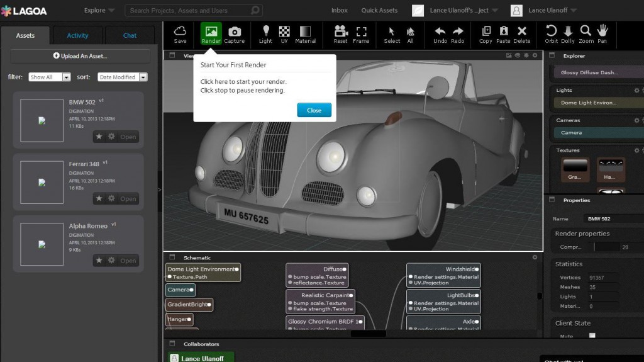Reset the camera view
This screenshot has width=644, height=362.
[x=340, y=34]
